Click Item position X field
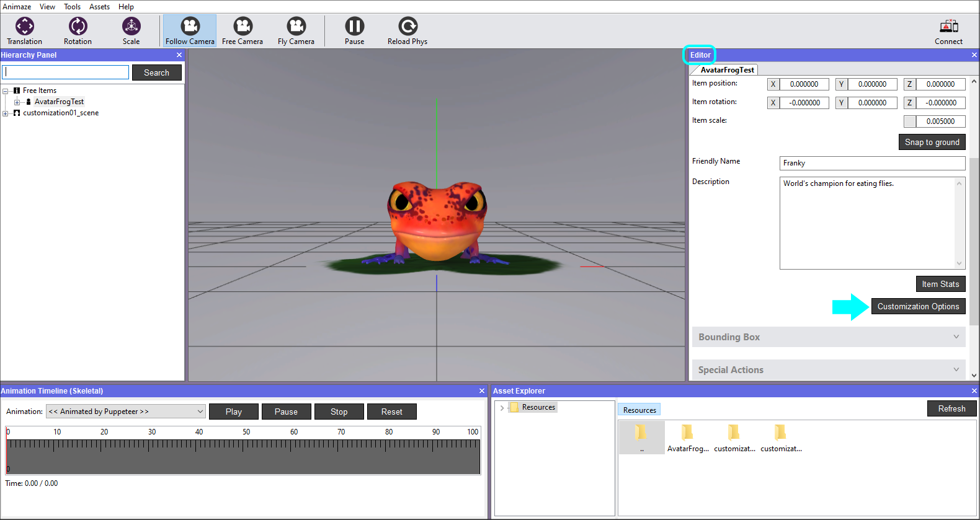The width and height of the screenshot is (980, 520). coord(804,84)
